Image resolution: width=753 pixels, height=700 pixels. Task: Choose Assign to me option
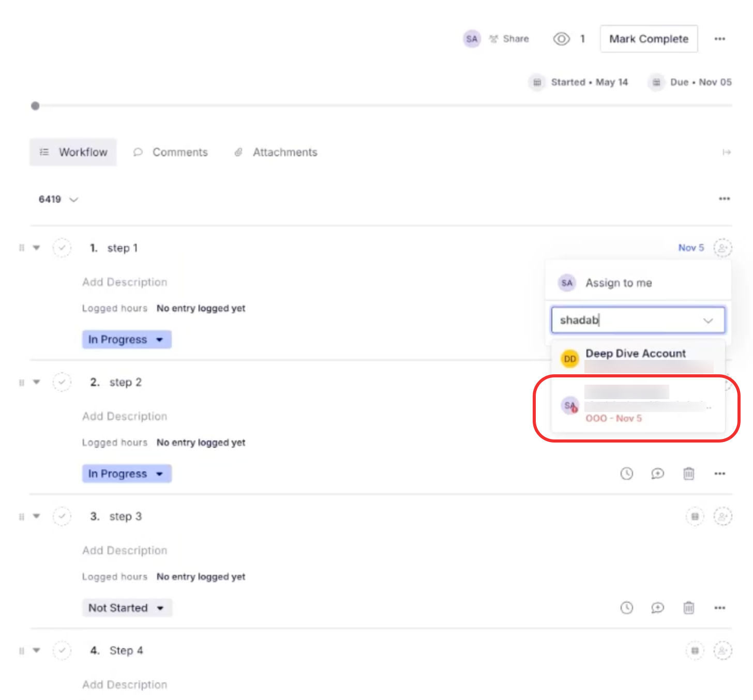619,283
